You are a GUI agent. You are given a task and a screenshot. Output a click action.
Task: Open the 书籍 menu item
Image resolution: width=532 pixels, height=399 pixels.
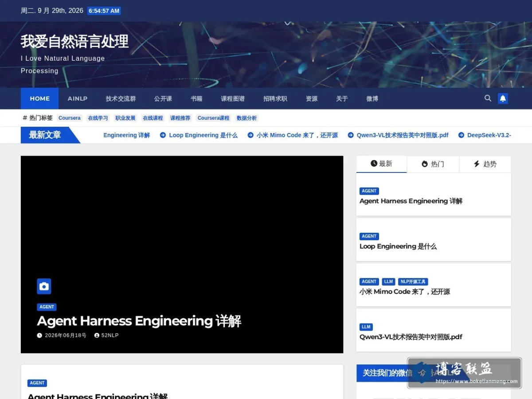pyautogui.click(x=196, y=98)
